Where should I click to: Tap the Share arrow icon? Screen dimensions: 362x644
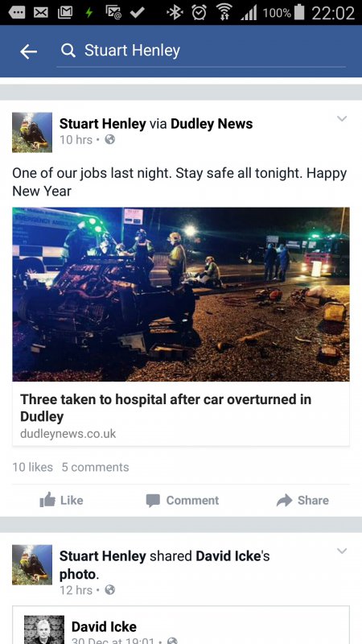tap(285, 500)
